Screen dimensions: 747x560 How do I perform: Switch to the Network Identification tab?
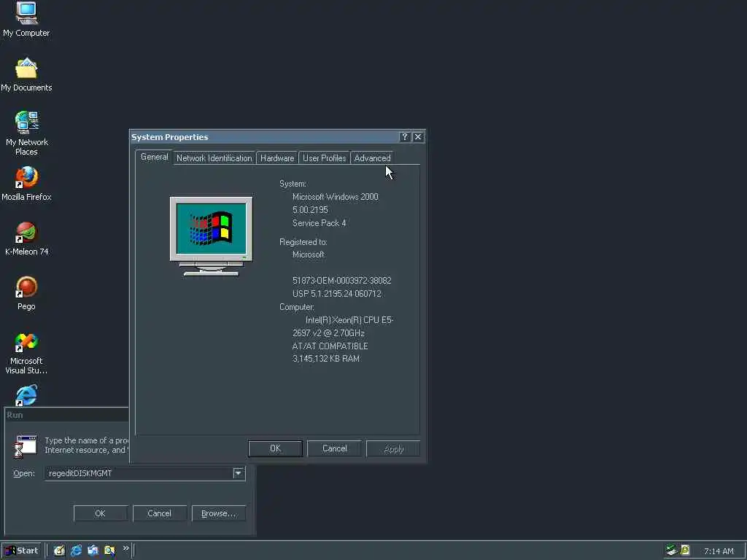214,158
